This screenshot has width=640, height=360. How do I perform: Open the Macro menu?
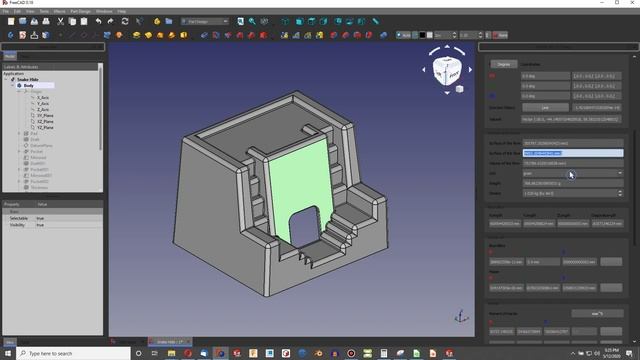click(x=60, y=11)
